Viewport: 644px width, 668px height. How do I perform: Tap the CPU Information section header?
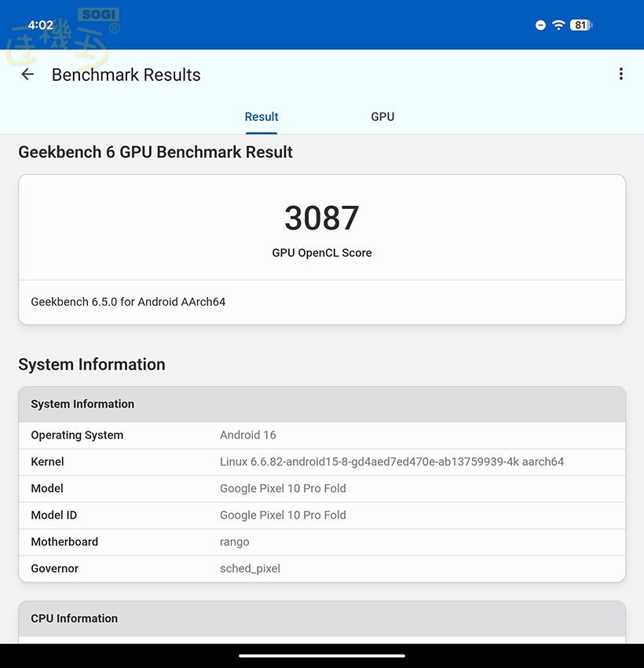321,618
